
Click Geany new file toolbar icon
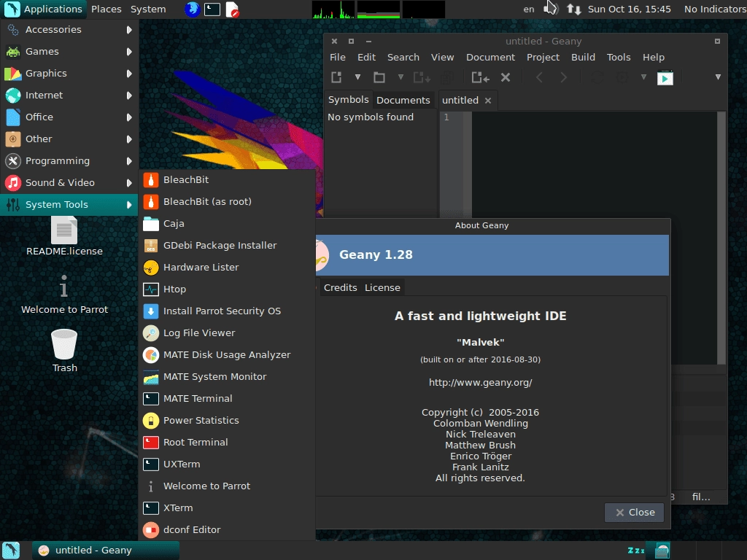click(337, 77)
